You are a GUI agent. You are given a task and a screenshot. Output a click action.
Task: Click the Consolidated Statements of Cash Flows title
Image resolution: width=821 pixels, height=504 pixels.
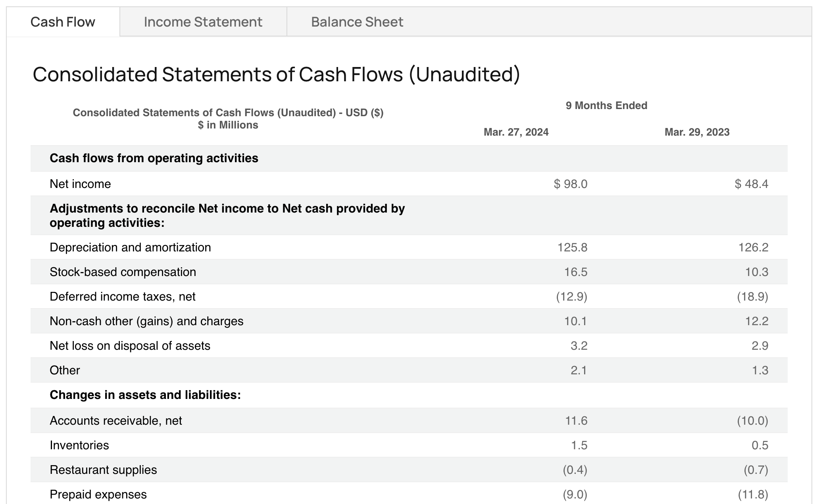[x=276, y=74]
